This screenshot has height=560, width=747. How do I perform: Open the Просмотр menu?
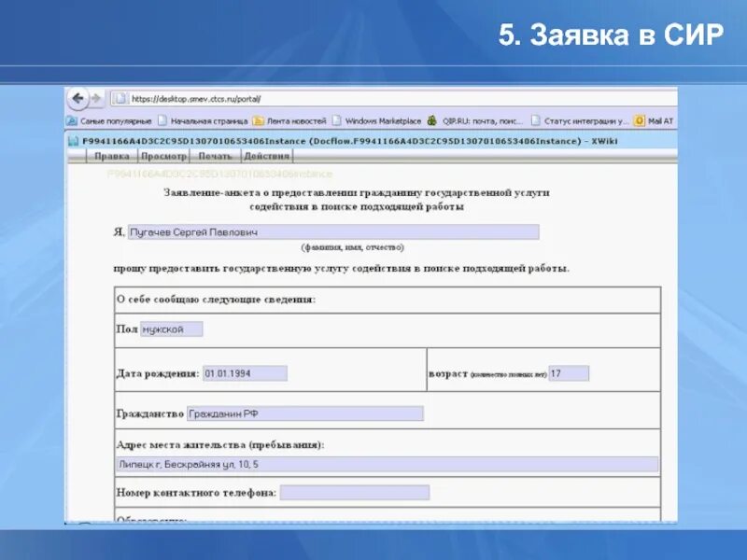[x=164, y=156]
